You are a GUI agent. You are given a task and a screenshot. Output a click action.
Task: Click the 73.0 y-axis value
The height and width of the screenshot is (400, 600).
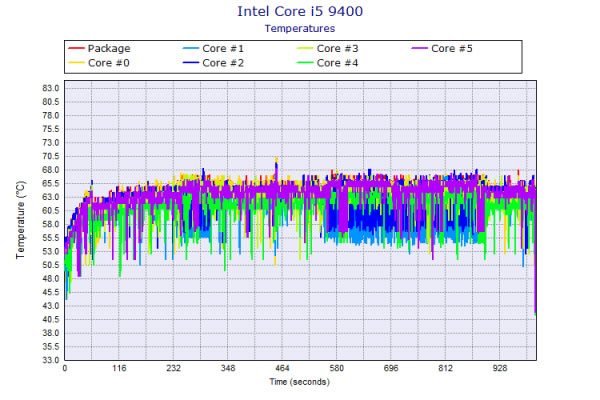click(x=51, y=143)
